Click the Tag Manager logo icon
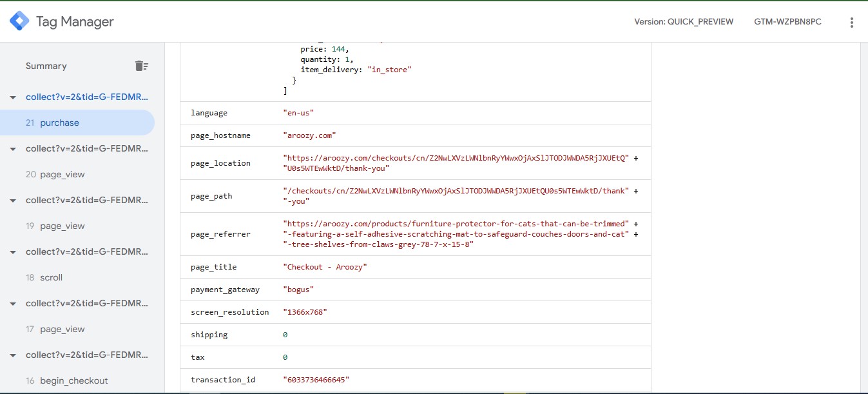Screen dimensions: 868x394 (19, 21)
